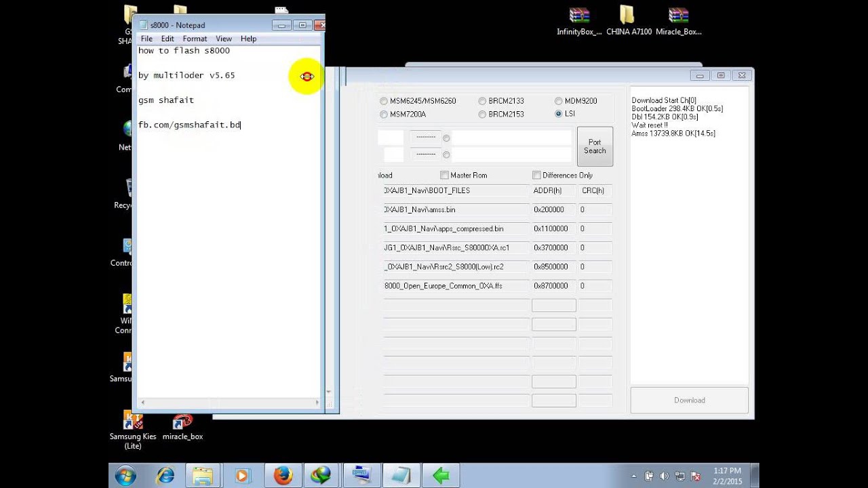Launch Internet Explorer from taskbar
Viewport: 868px width, 488px height.
pyautogui.click(x=165, y=476)
